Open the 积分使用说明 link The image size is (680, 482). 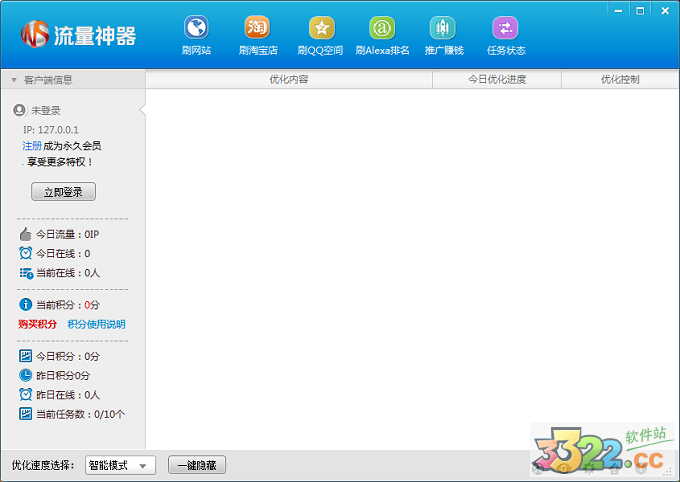pyautogui.click(x=96, y=324)
